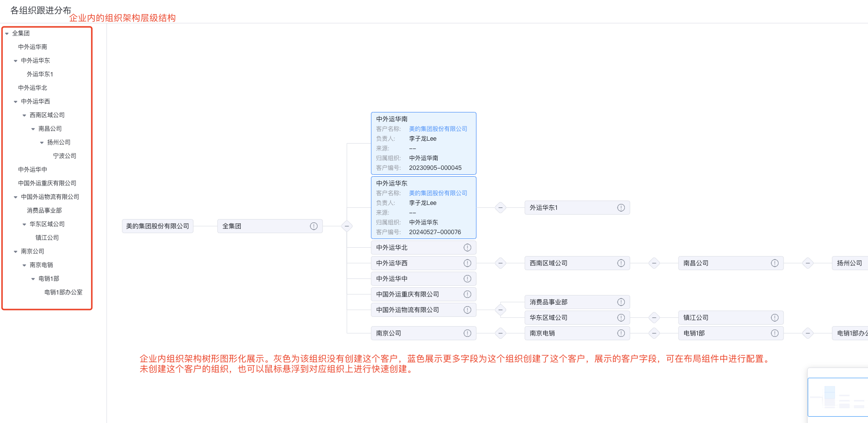Click the info icon on 镇江公司 node

[x=775, y=317]
